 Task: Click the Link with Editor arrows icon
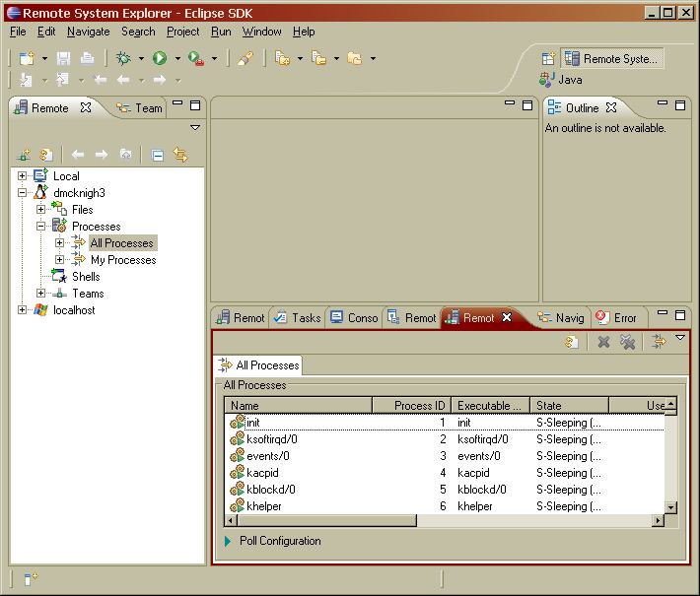pyautogui.click(x=180, y=155)
